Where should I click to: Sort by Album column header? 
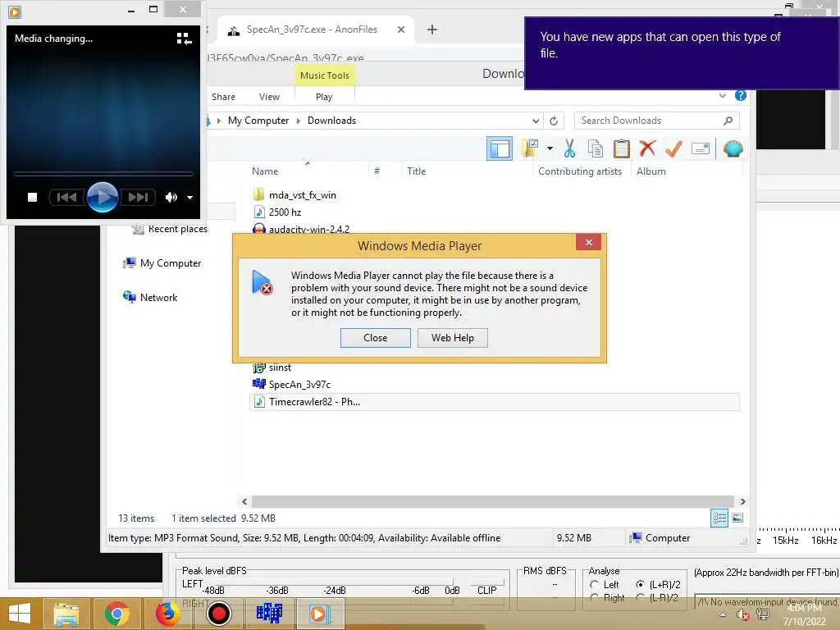[651, 171]
